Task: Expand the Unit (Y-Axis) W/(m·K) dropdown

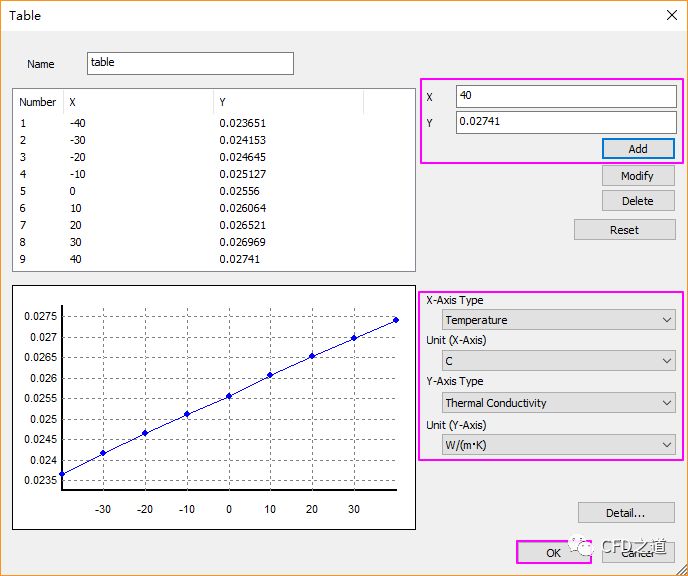Action: click(559, 445)
